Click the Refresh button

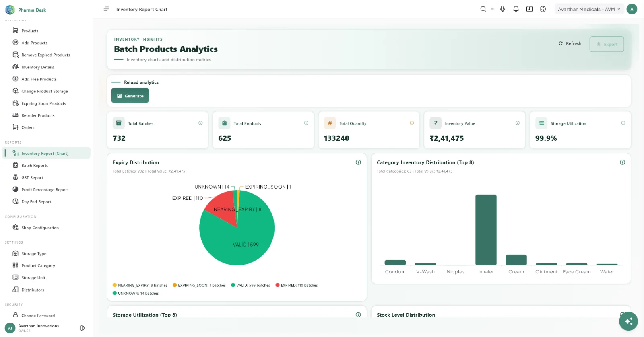[570, 43]
